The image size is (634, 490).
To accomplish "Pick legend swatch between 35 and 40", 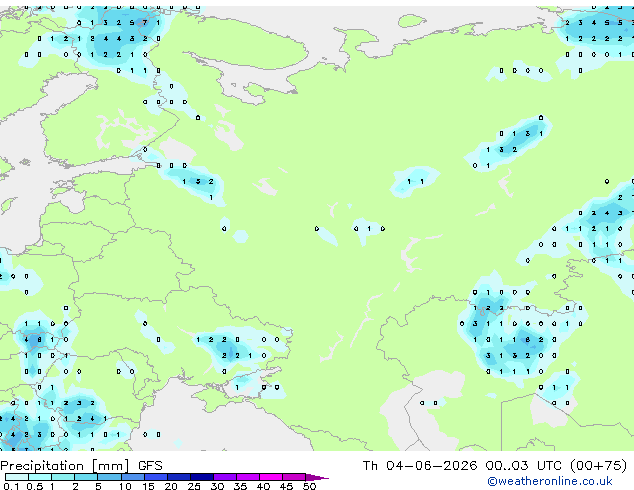I will point(248,477).
